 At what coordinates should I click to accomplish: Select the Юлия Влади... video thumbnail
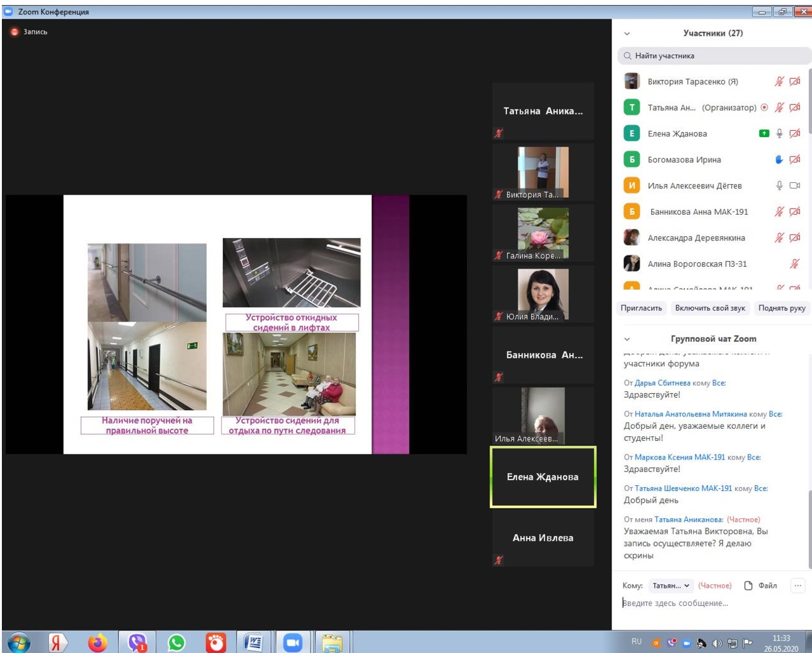pyautogui.click(x=543, y=294)
